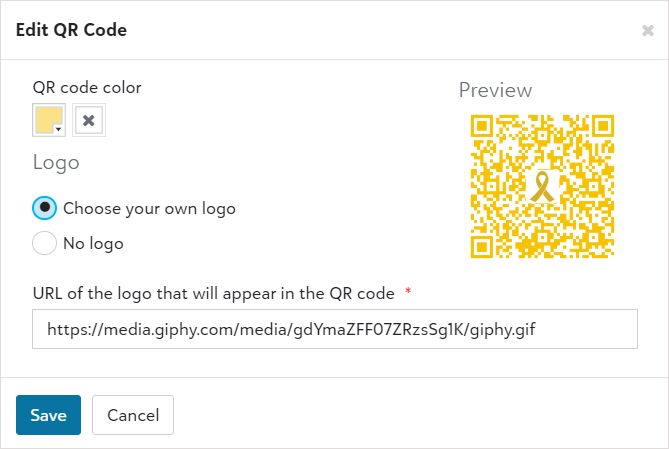The width and height of the screenshot is (669, 449).
Task: Click the No logo label text
Action: tap(93, 243)
